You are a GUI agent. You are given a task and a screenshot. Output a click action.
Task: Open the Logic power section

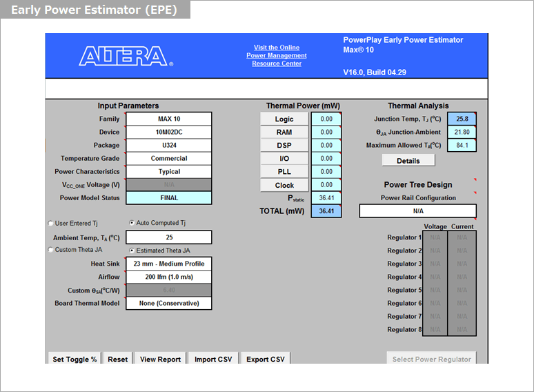point(284,119)
